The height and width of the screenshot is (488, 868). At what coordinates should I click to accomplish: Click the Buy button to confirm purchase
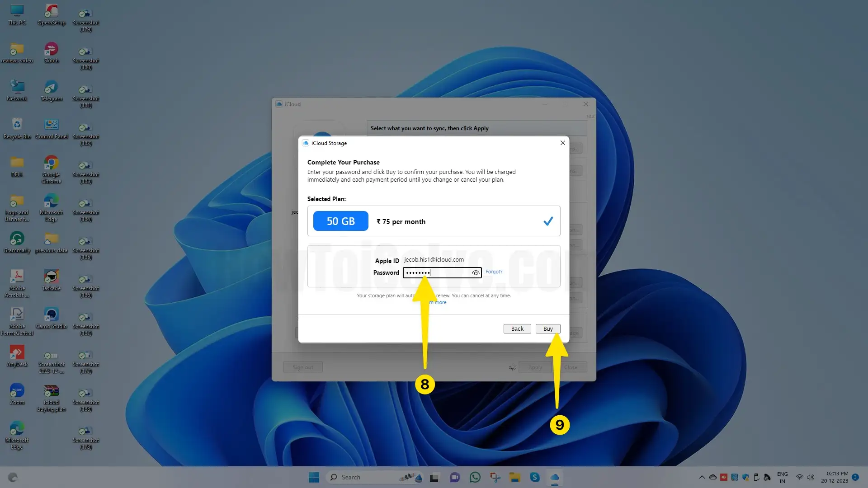coord(547,328)
